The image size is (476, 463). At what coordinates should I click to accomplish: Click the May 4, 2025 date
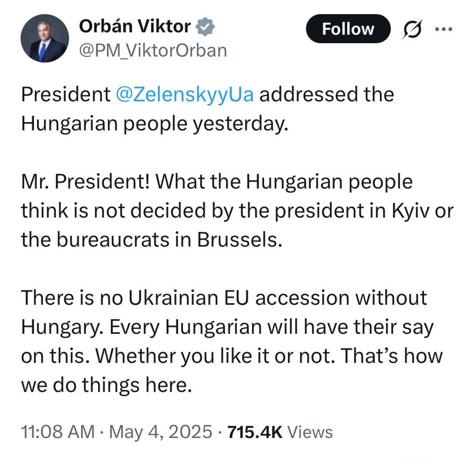pos(160,431)
